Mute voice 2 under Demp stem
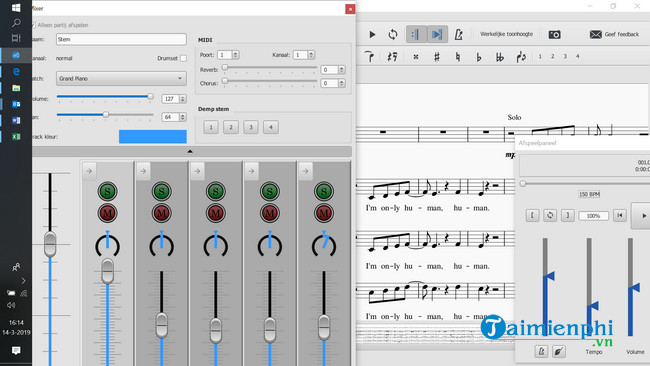Screen dimensions: 650x366 tap(231, 127)
